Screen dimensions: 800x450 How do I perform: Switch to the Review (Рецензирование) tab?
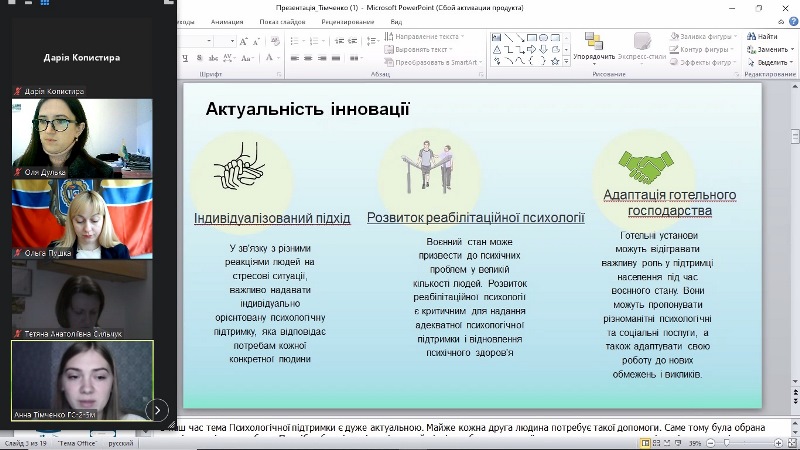click(347, 21)
